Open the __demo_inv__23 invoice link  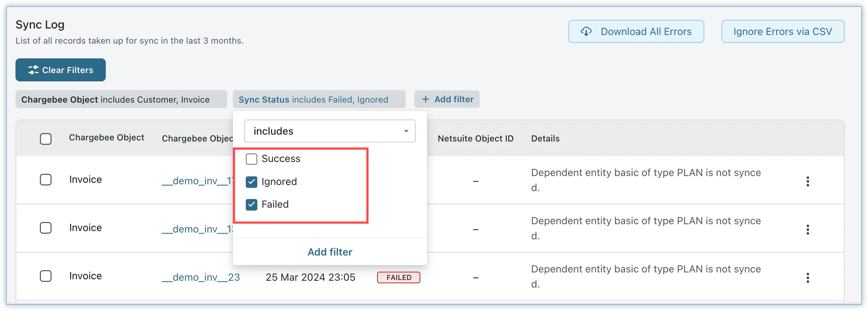click(201, 277)
